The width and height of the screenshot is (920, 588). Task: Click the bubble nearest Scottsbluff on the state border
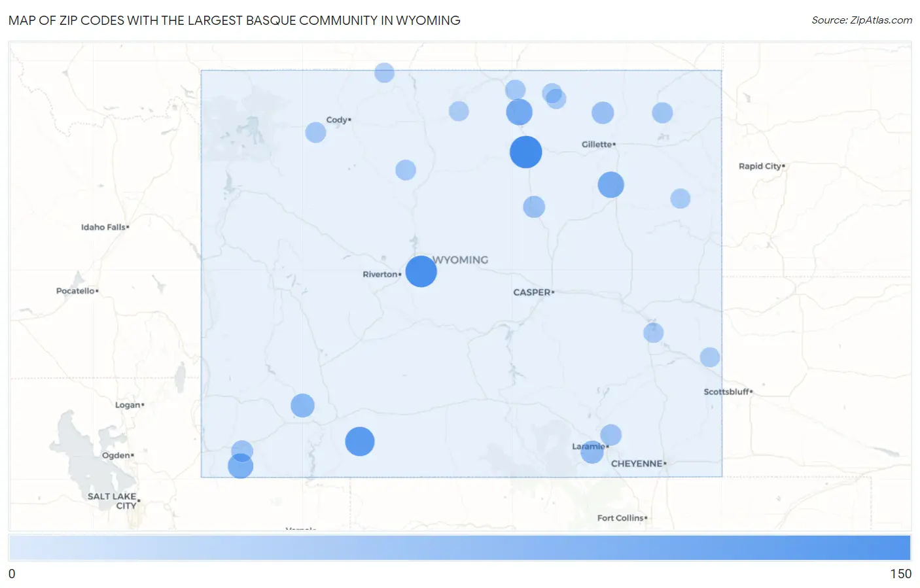point(709,357)
